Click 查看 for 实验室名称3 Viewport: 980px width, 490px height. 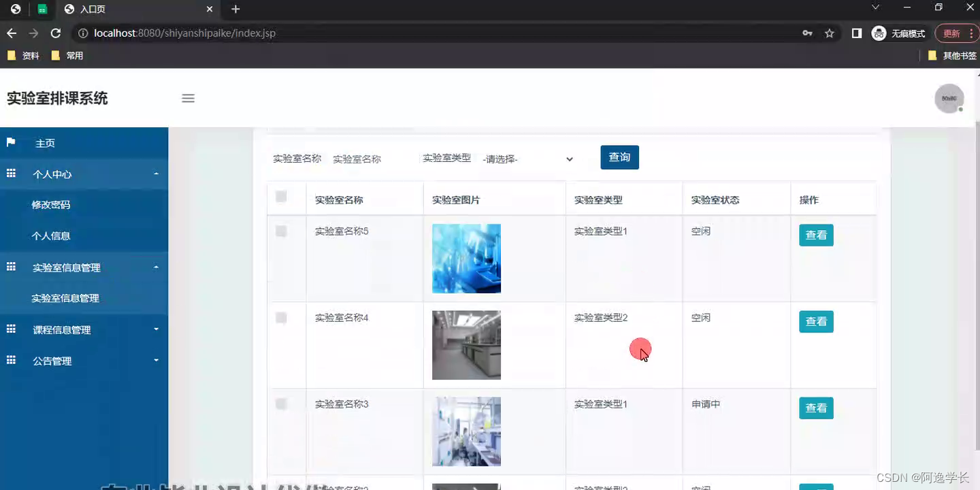click(x=816, y=408)
